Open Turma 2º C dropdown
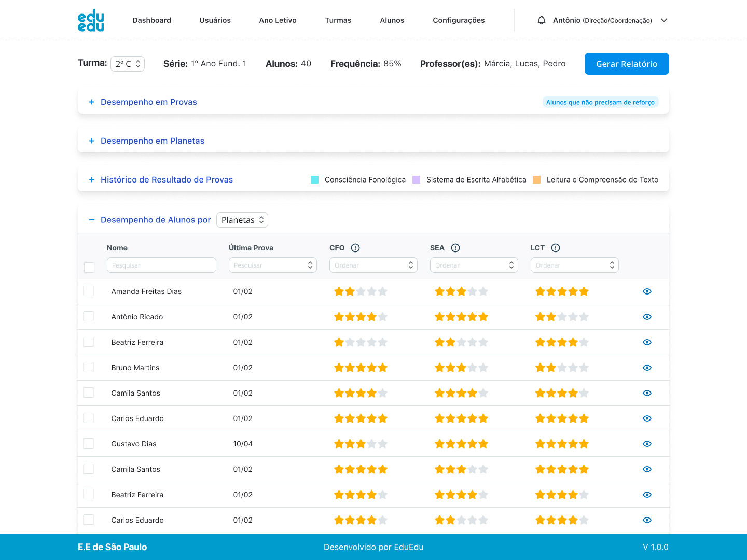 [128, 64]
